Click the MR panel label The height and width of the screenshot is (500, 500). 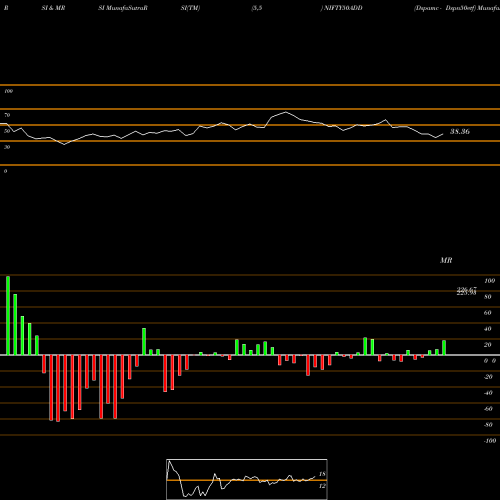(446, 260)
